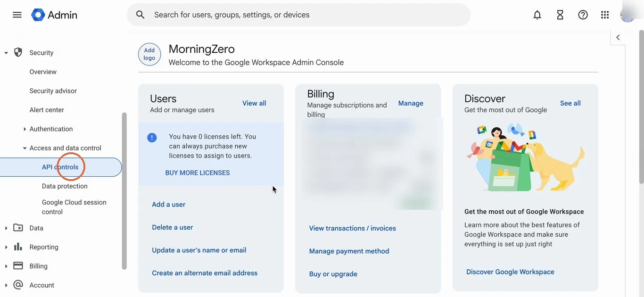This screenshot has height=297, width=644.
Task: Click the Add logo circle
Action: pos(149,54)
